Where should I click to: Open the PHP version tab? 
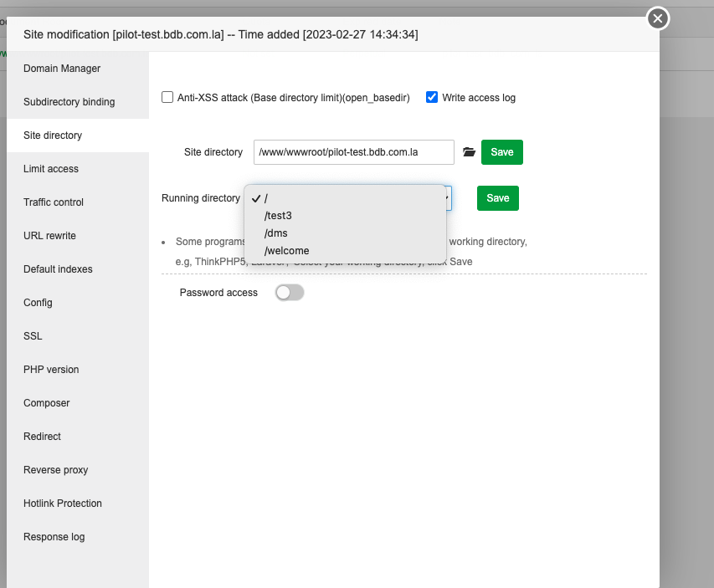(x=51, y=370)
